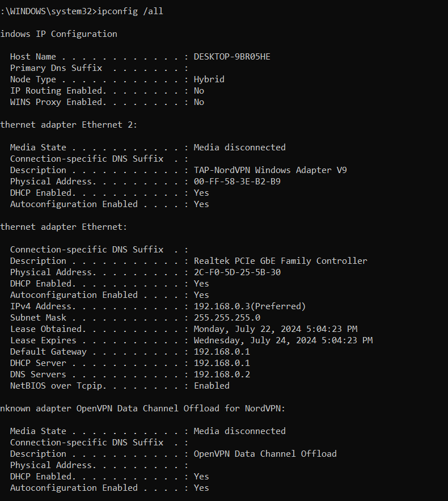Click the DNS Servers value 192.168.0.2
Image resolution: width=448 pixels, height=501 pixels.
click(x=222, y=374)
